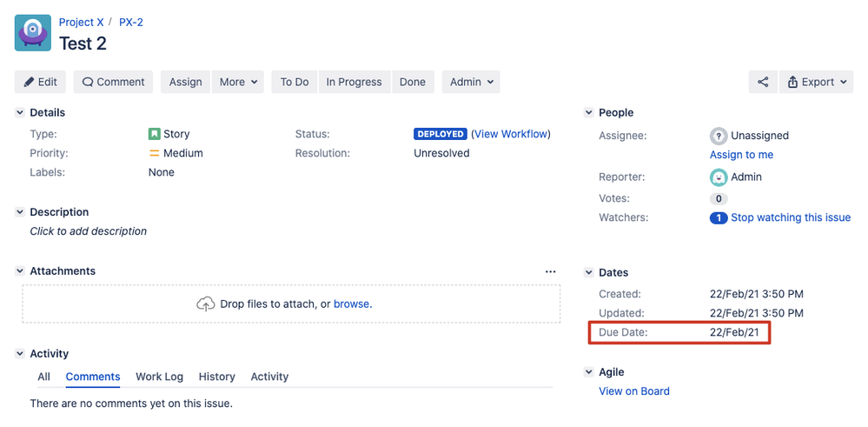Edit the issue
This screenshot has height=427, width=868.
coord(40,82)
